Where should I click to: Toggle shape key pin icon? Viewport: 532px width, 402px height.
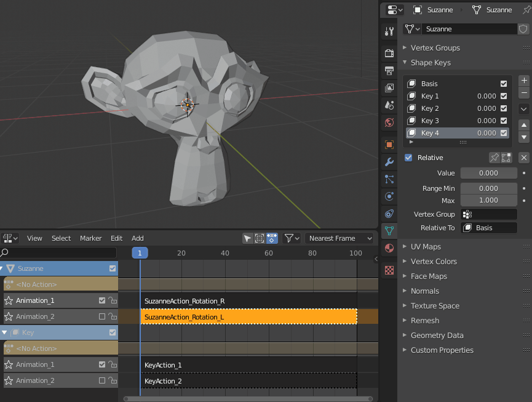click(x=494, y=158)
